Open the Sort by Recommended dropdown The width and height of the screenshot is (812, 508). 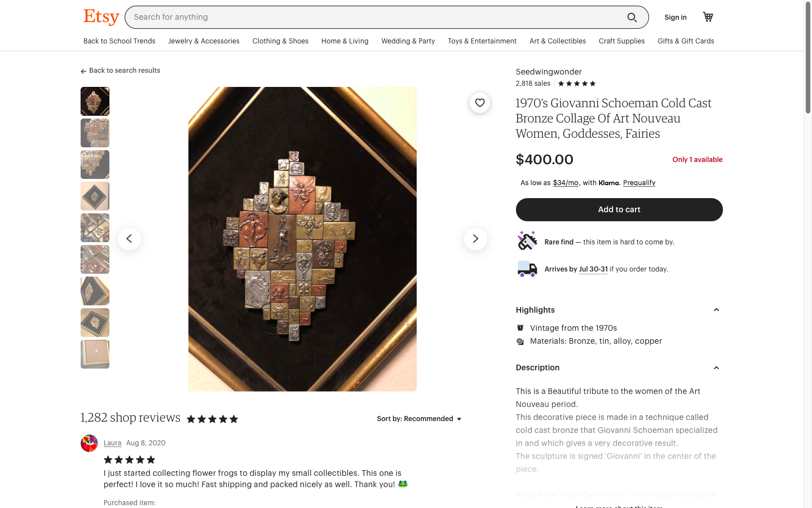click(x=419, y=419)
